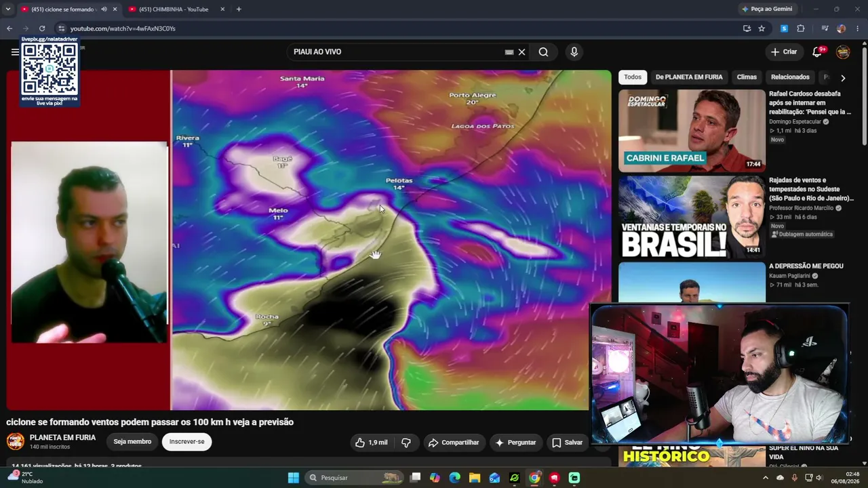Open the Windows Start menu

click(x=294, y=478)
